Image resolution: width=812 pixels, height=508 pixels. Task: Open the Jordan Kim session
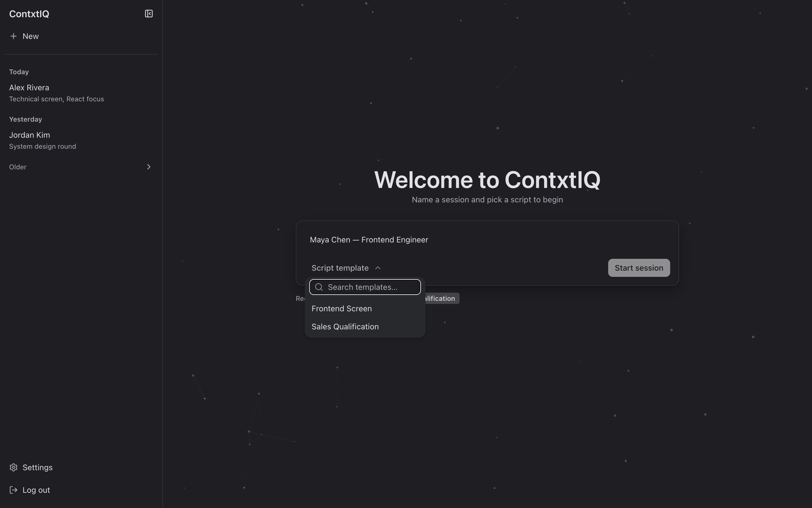[81, 140]
